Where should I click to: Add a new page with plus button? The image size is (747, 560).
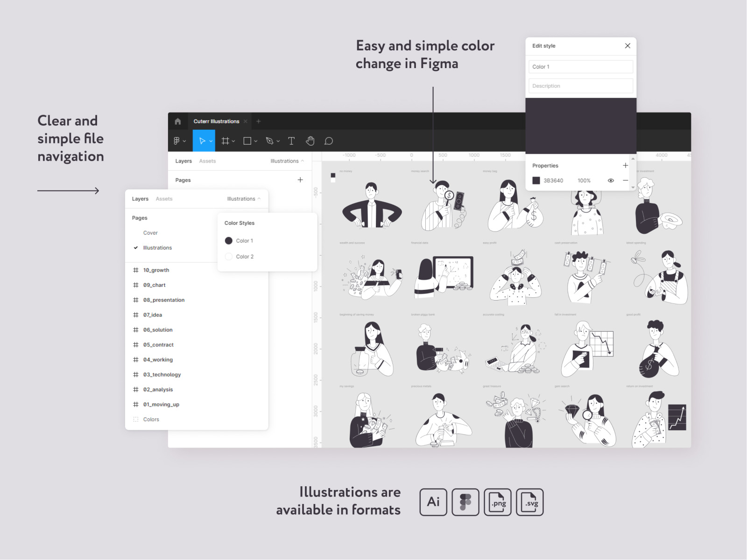click(x=300, y=180)
